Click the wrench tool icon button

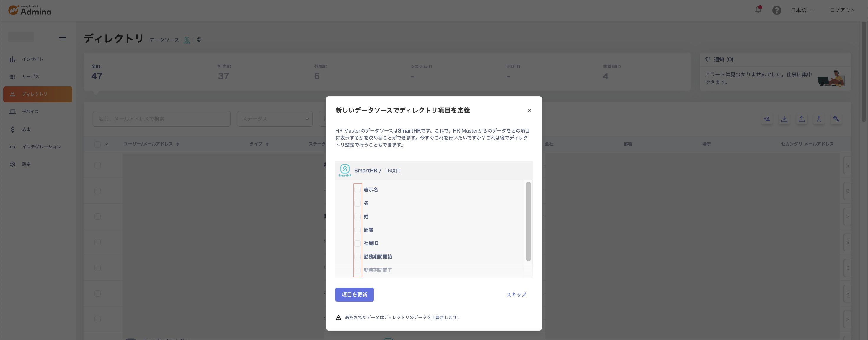836,119
